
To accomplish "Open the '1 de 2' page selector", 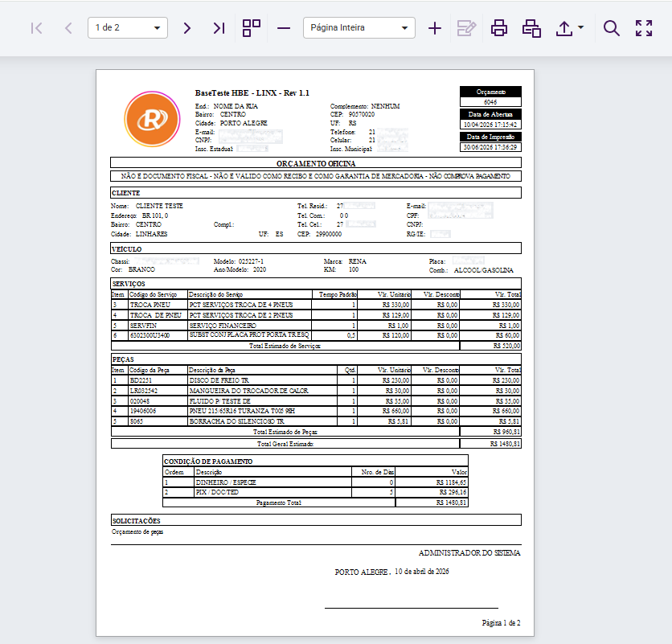I will [x=128, y=28].
